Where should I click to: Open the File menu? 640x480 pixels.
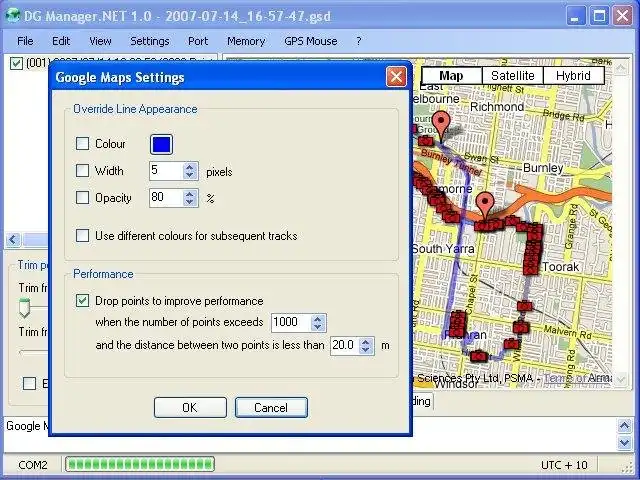(25, 41)
